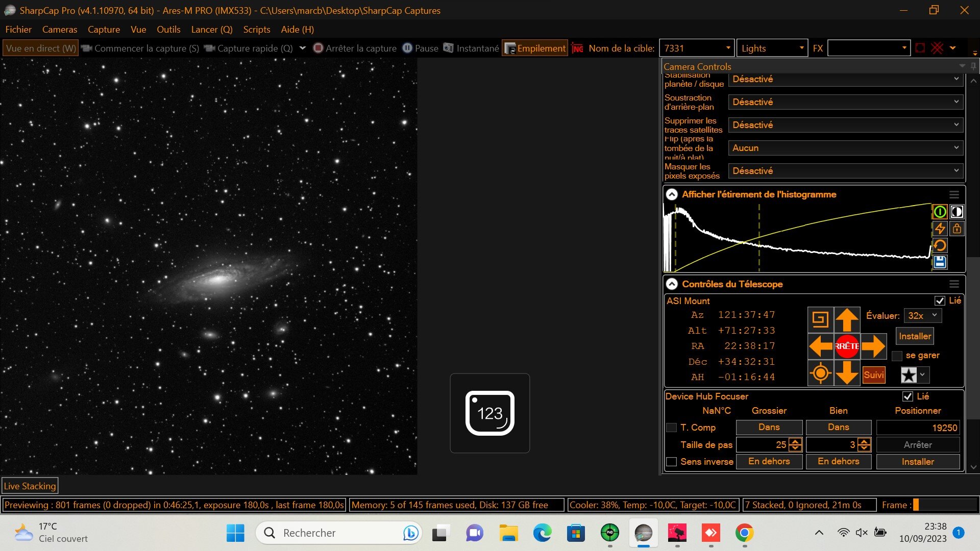Reset the histogram stretch with circular arrow icon
Image resolution: width=980 pixels, height=551 pixels.
coord(940,245)
